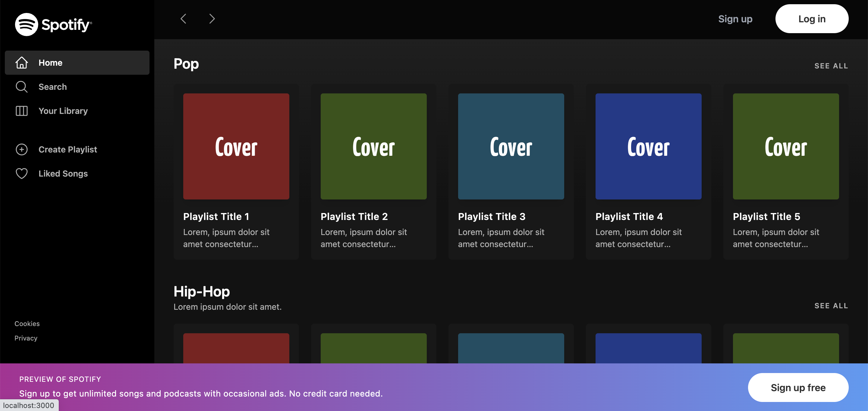Click SEE ALL next to Hip-Hop

831,306
